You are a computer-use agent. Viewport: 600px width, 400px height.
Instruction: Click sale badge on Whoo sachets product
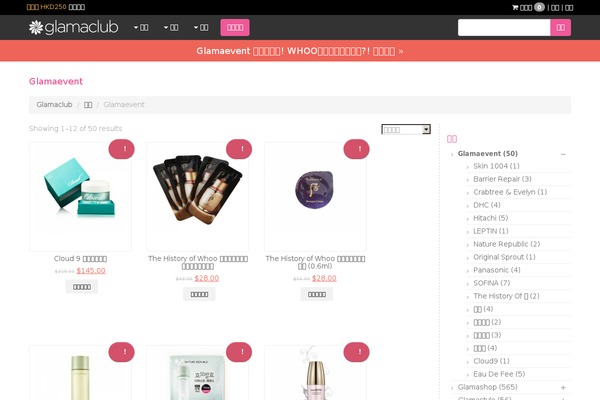pos(239,149)
